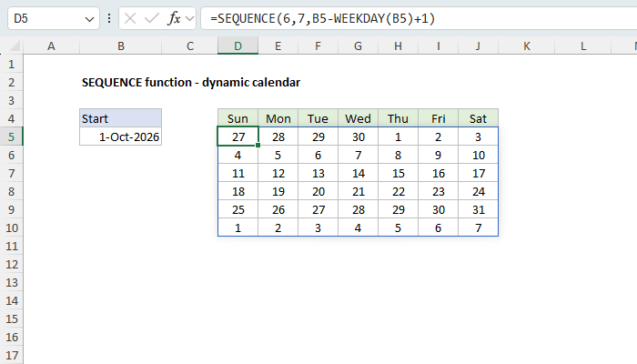The image size is (637, 364).
Task: Click the selected cell D5 showing 27
Action: (238, 136)
